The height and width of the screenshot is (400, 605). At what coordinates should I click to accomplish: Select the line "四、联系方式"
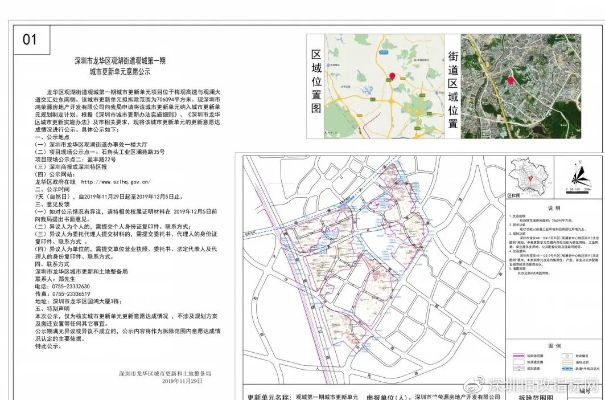tap(52, 264)
